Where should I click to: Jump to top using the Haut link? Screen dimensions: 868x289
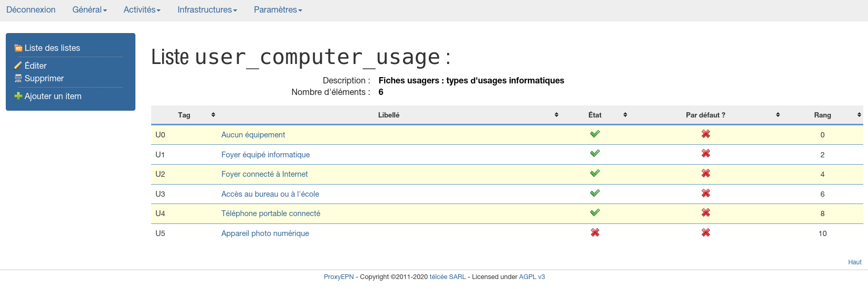coord(854,262)
